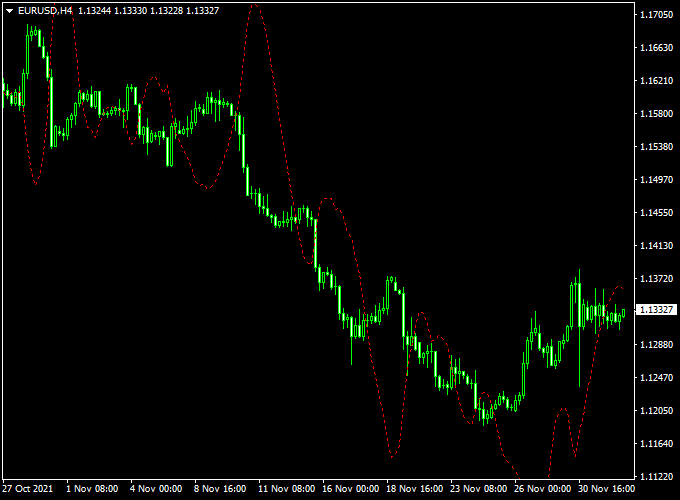Viewport: 680px width, 500px height.
Task: Select the 1.12470 price scale label
Action: (657, 377)
